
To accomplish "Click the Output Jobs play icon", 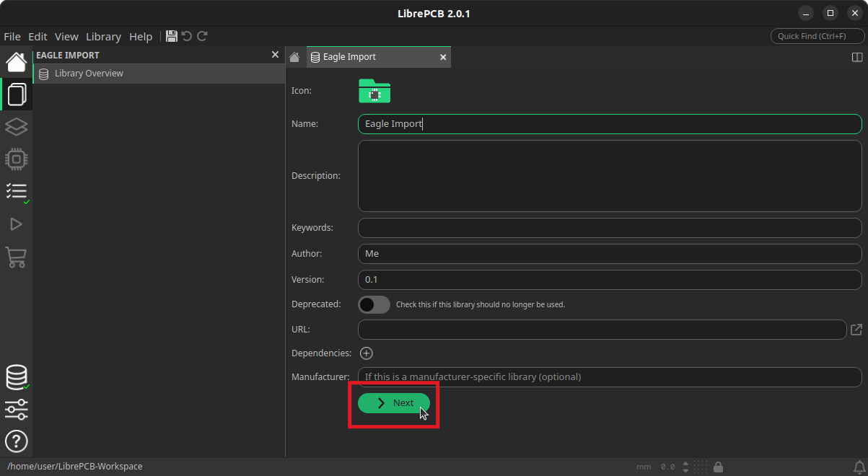I will click(17, 224).
